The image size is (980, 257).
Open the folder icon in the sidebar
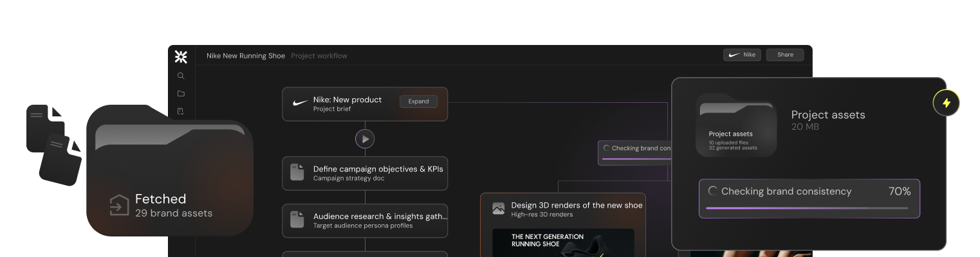click(x=181, y=93)
